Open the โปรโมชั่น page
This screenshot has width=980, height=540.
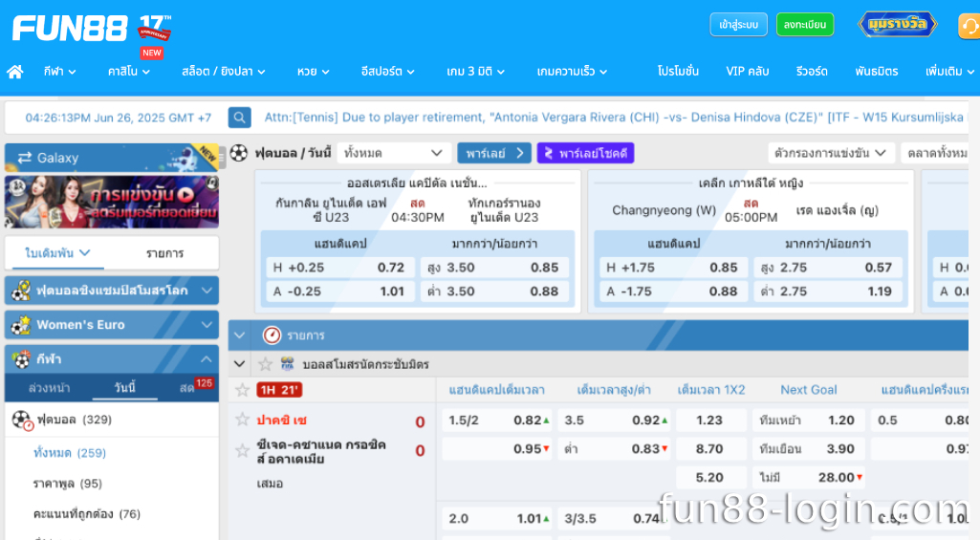[678, 72]
